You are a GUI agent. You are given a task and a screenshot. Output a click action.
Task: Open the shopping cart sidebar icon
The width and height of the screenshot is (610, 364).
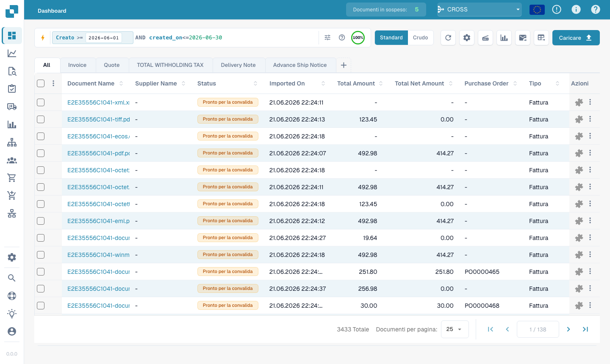pyautogui.click(x=12, y=178)
